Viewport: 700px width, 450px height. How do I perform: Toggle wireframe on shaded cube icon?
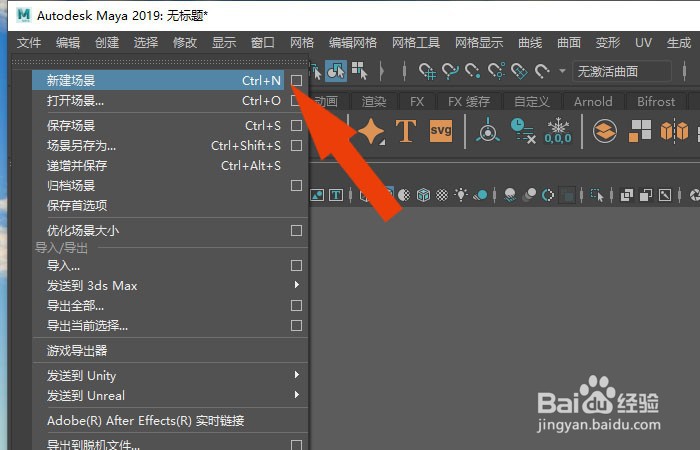point(423,195)
